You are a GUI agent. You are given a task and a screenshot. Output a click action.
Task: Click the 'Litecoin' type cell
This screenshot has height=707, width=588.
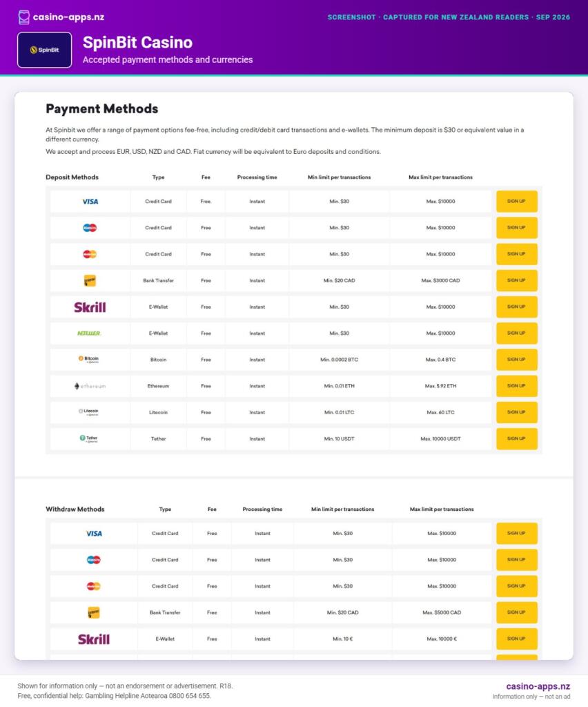coord(159,413)
